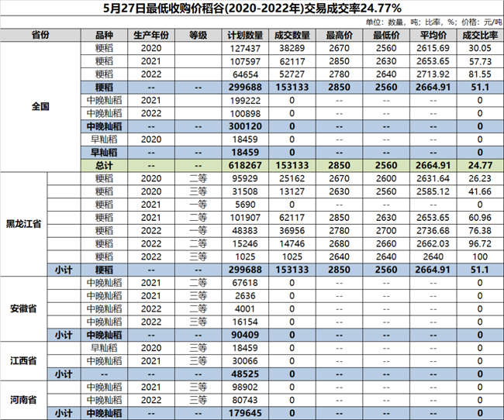Click the 生产年份 column header

coord(150,36)
